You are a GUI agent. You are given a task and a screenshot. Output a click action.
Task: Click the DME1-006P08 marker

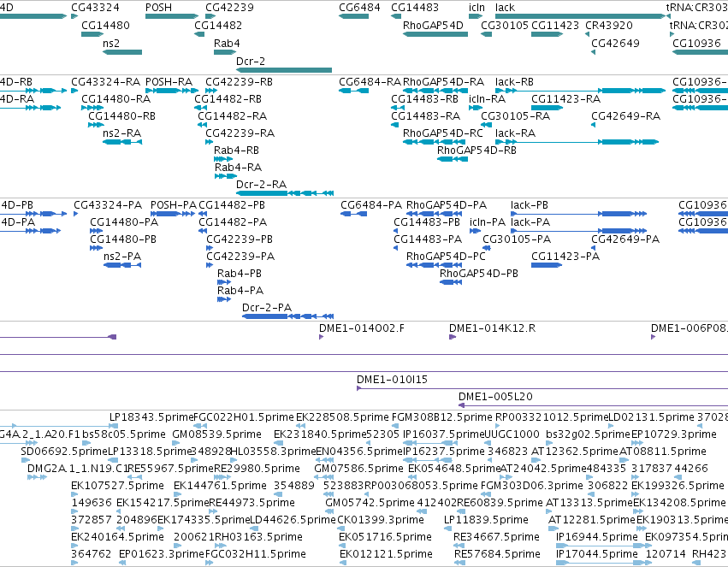tap(654, 337)
